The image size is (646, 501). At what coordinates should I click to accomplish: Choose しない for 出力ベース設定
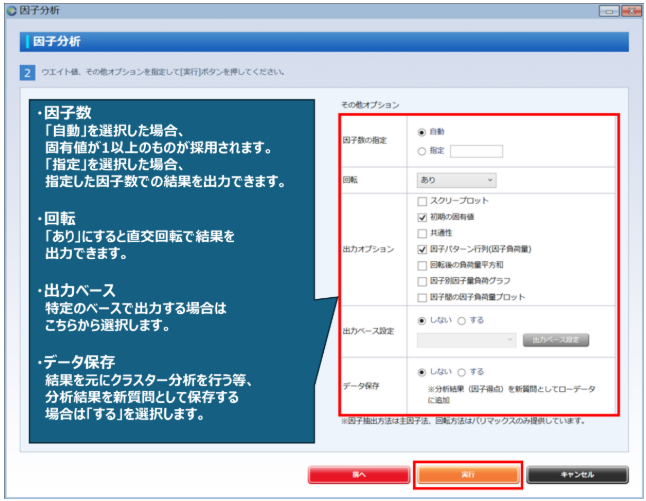(422, 320)
